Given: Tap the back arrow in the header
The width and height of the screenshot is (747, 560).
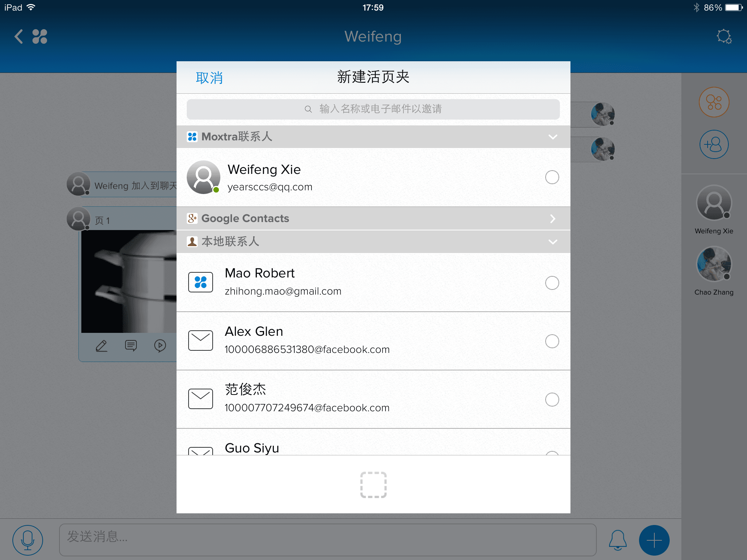Looking at the screenshot, I should click(19, 36).
